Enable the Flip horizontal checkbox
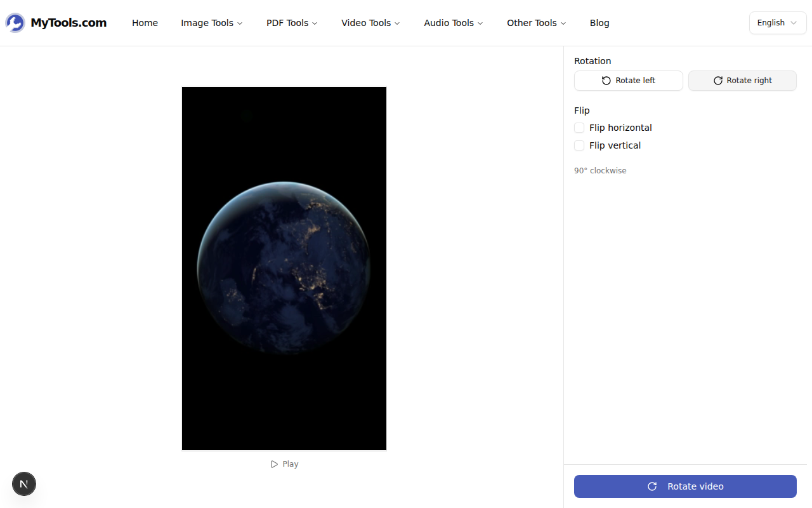812x508 pixels. click(579, 128)
